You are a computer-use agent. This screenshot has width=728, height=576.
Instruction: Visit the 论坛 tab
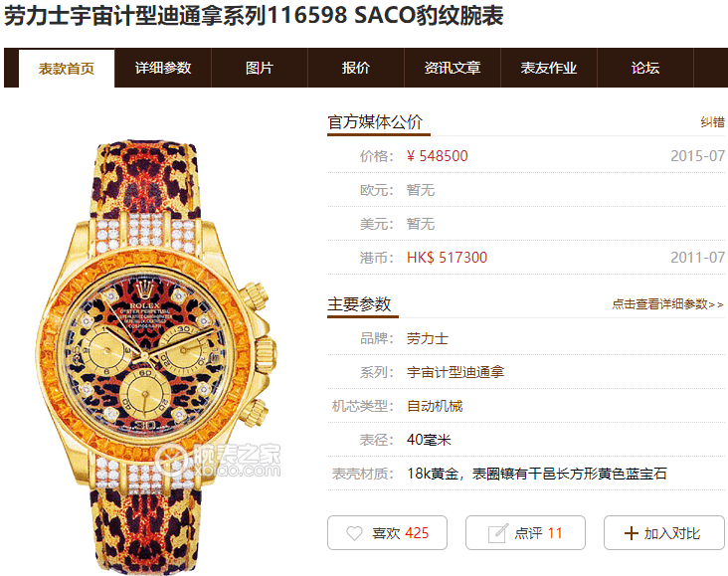[x=645, y=68]
